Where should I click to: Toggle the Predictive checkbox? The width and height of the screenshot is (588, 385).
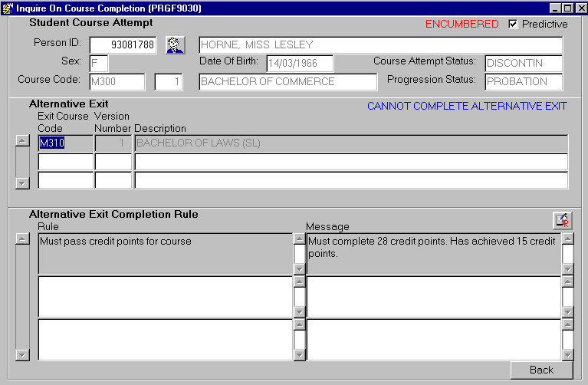pyautogui.click(x=513, y=24)
